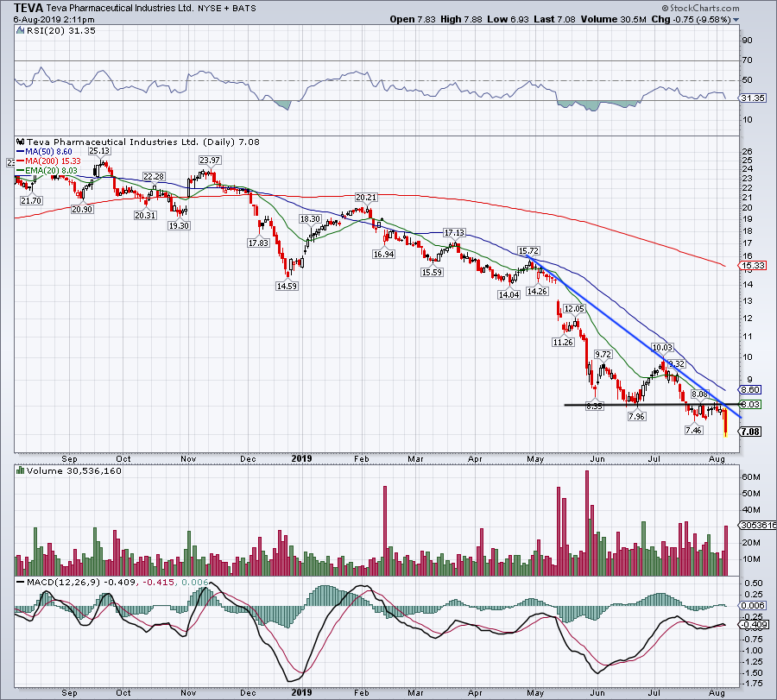Click the 9.72 price label
The height and width of the screenshot is (700, 777).
603,354
